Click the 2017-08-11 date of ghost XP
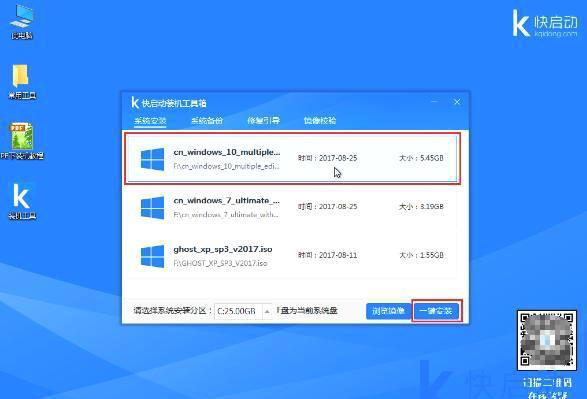Screen dimensions: 587x399 pos(338,255)
